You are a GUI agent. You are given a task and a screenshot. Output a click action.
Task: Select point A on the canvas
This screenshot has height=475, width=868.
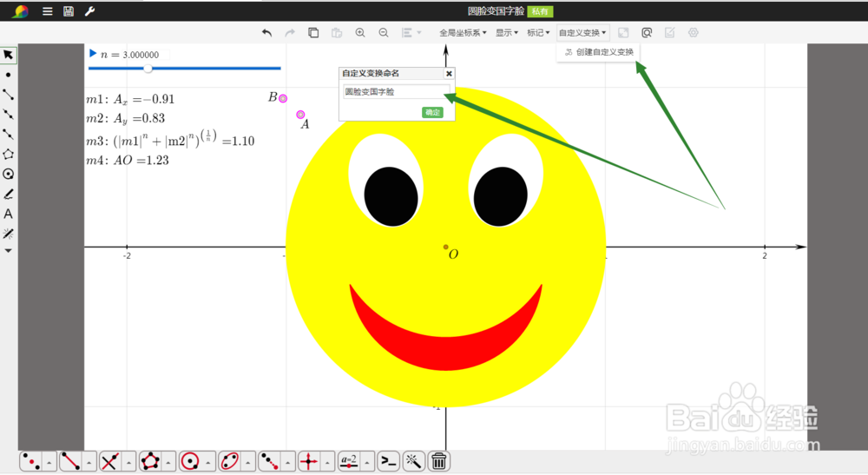[x=300, y=115]
